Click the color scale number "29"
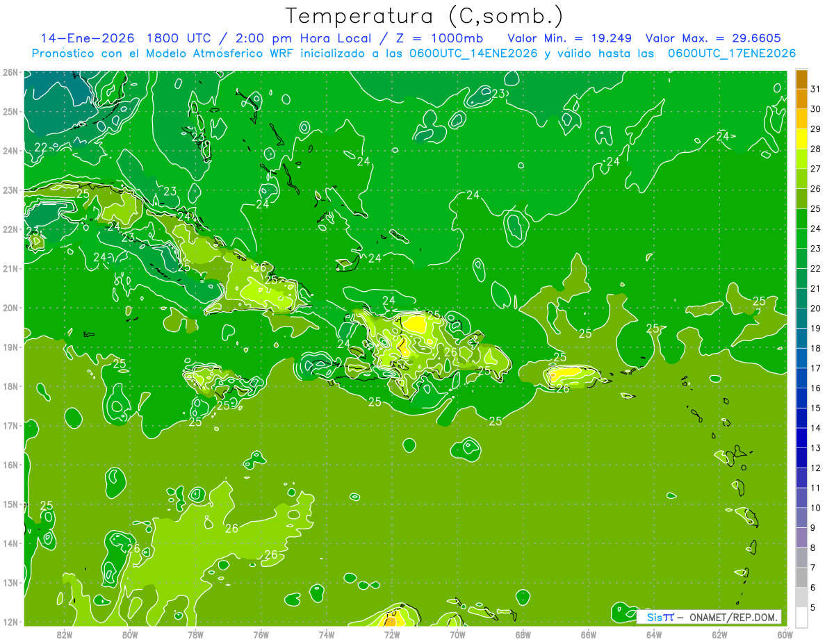The image size is (834, 644). click(815, 129)
